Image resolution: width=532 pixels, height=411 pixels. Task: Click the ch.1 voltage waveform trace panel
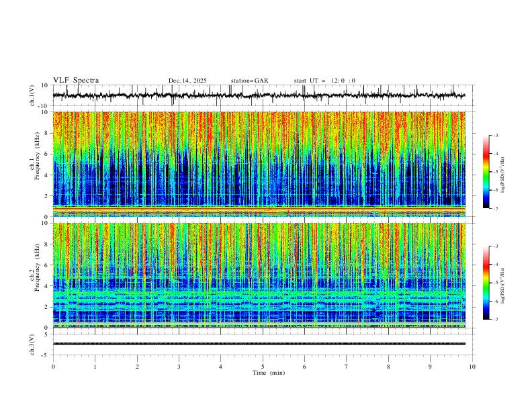(x=263, y=95)
